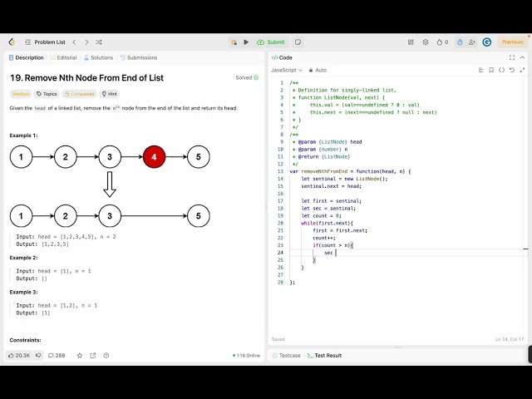
Task: Submit the solution
Action: click(x=271, y=42)
